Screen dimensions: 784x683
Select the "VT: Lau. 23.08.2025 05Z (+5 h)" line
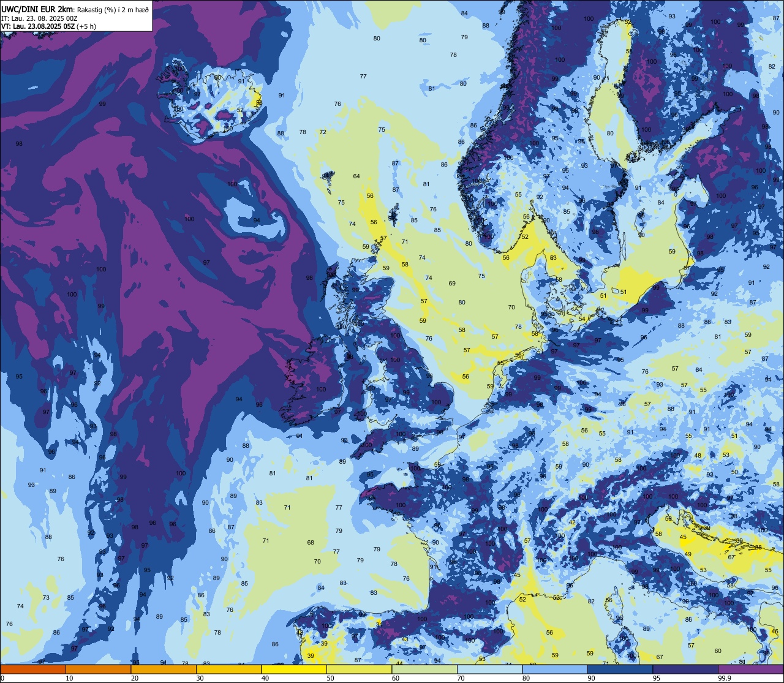point(49,26)
